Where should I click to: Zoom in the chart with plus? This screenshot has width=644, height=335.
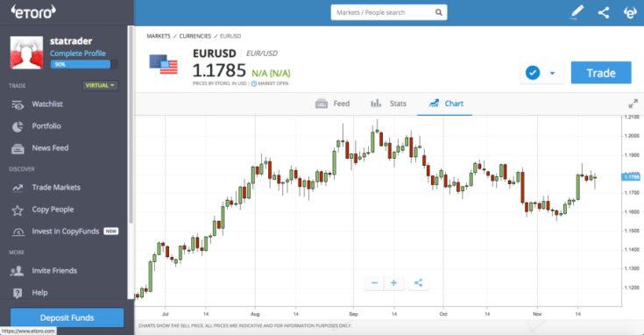[x=393, y=282]
